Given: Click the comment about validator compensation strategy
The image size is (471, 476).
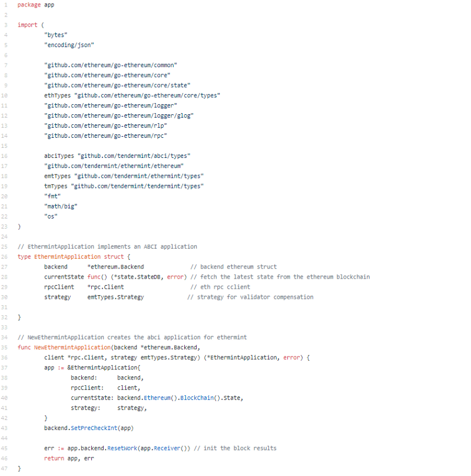Looking at the screenshot, I should [250, 297].
